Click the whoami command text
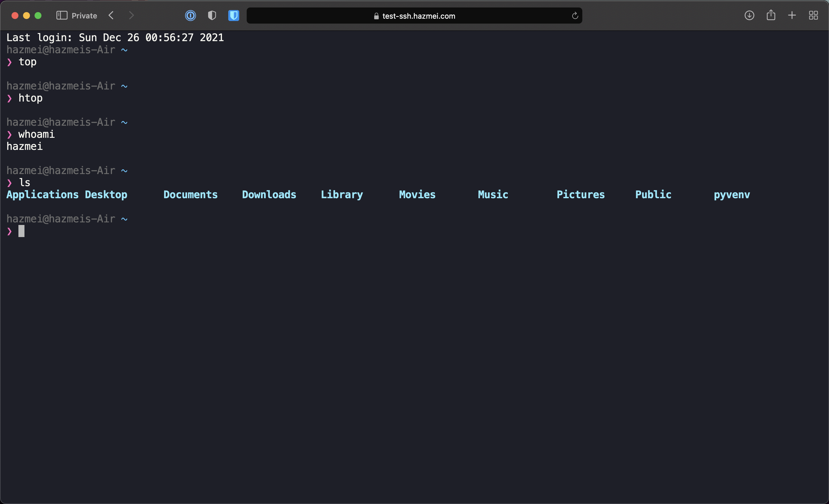 pos(36,134)
